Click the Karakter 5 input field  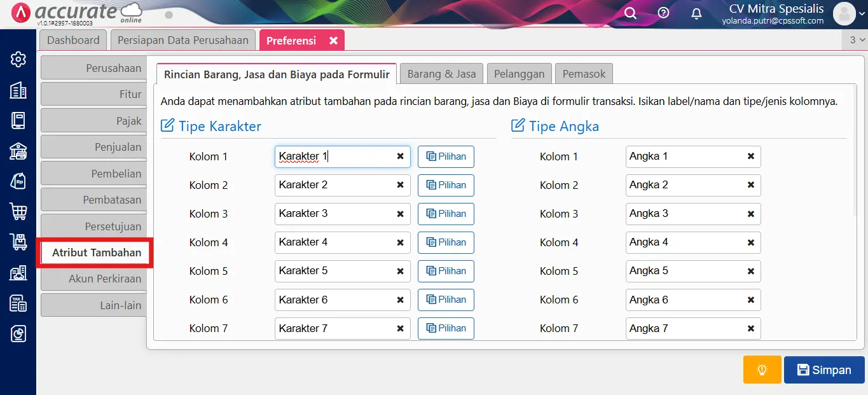click(334, 271)
